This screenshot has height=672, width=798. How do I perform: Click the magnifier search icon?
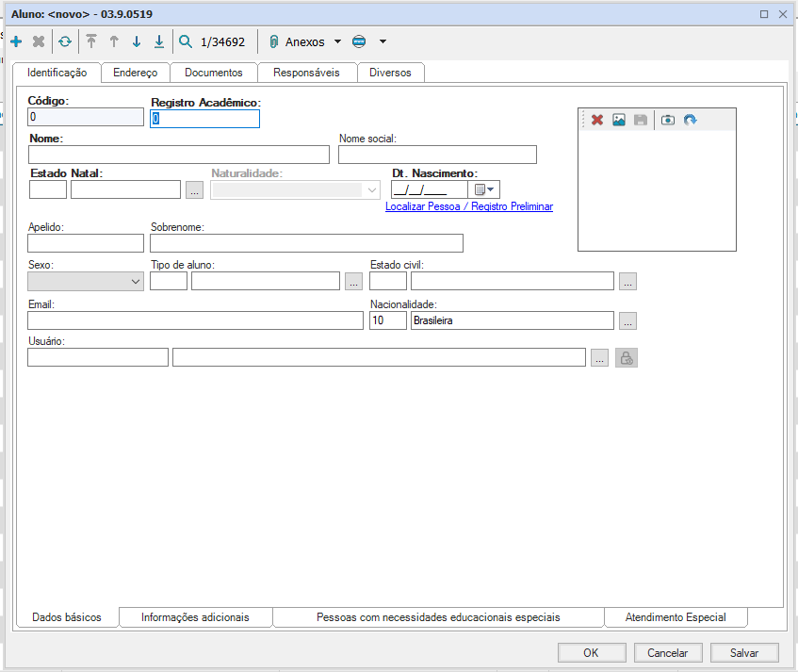(x=186, y=41)
